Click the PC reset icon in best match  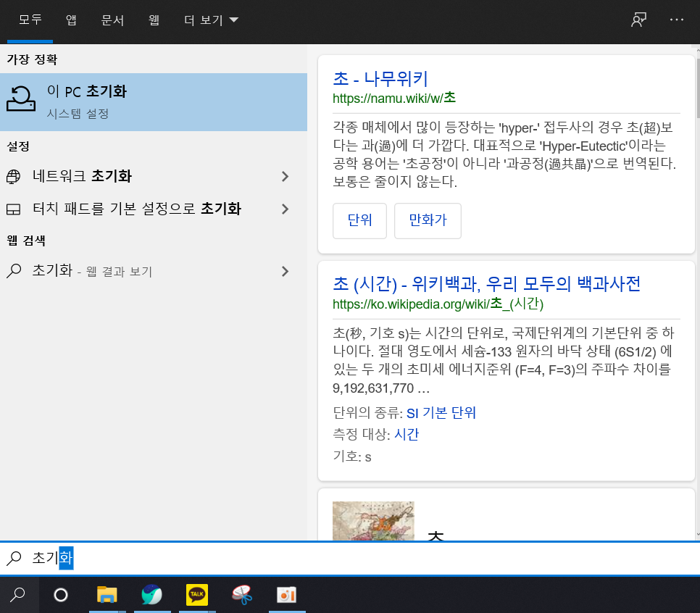20,99
